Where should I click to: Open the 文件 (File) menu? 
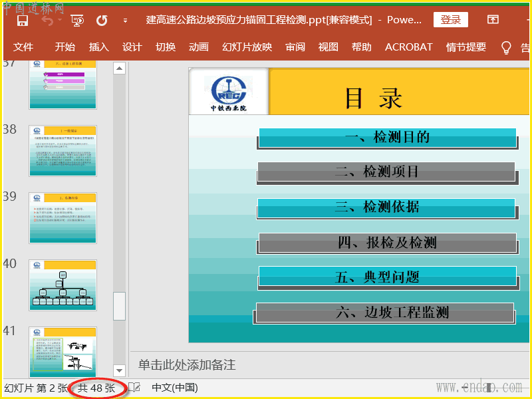23,47
